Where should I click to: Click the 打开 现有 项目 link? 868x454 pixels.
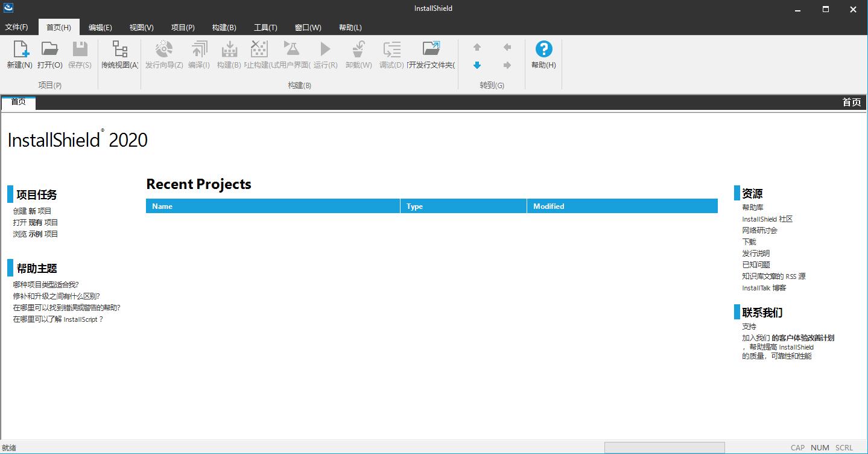pyautogui.click(x=36, y=222)
